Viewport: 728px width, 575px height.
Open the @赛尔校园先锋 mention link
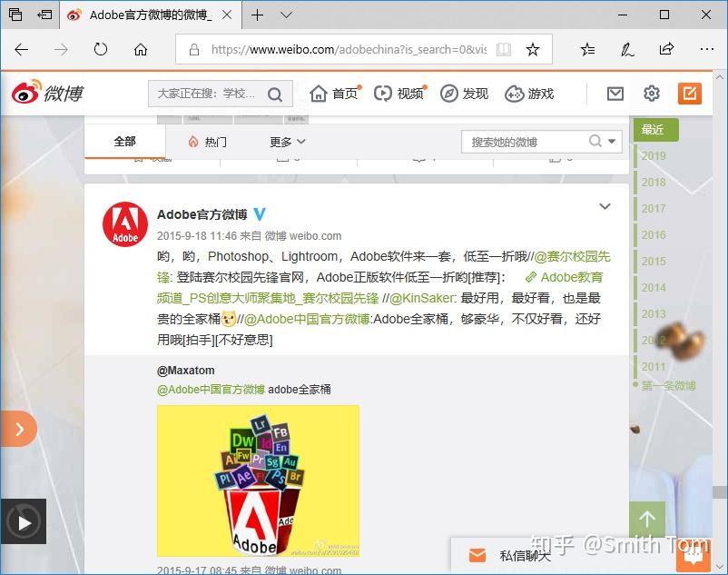point(572,256)
